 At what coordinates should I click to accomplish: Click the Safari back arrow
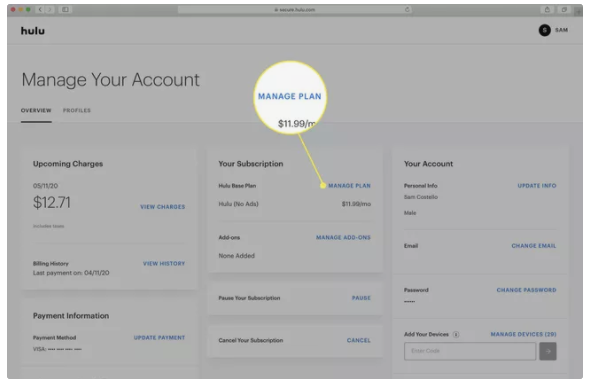click(40, 9)
